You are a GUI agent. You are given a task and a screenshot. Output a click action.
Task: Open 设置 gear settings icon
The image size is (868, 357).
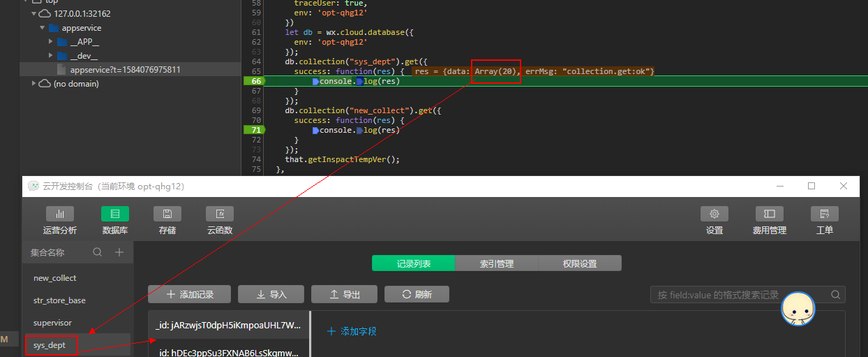coord(714,214)
